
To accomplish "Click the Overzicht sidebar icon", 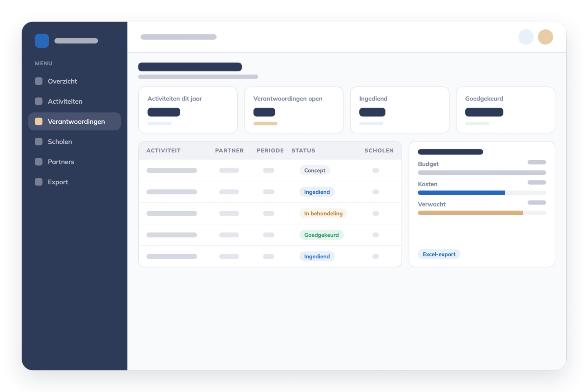I will point(39,81).
